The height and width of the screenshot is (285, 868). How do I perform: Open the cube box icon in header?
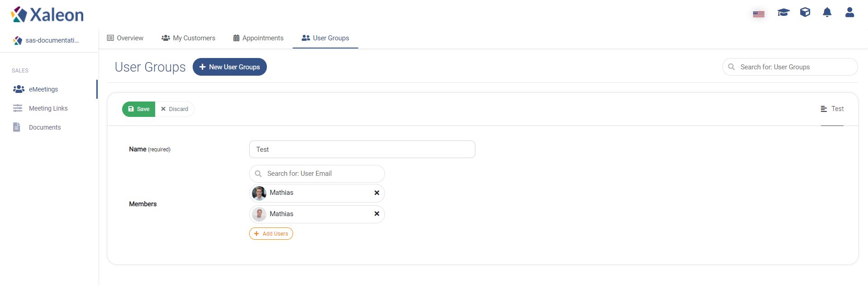[805, 12]
